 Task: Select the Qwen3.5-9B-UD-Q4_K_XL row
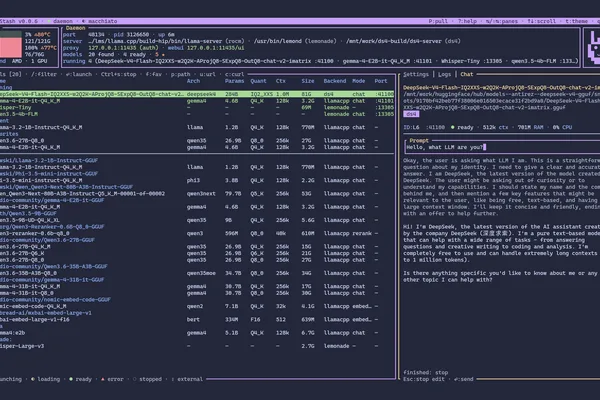(197, 220)
